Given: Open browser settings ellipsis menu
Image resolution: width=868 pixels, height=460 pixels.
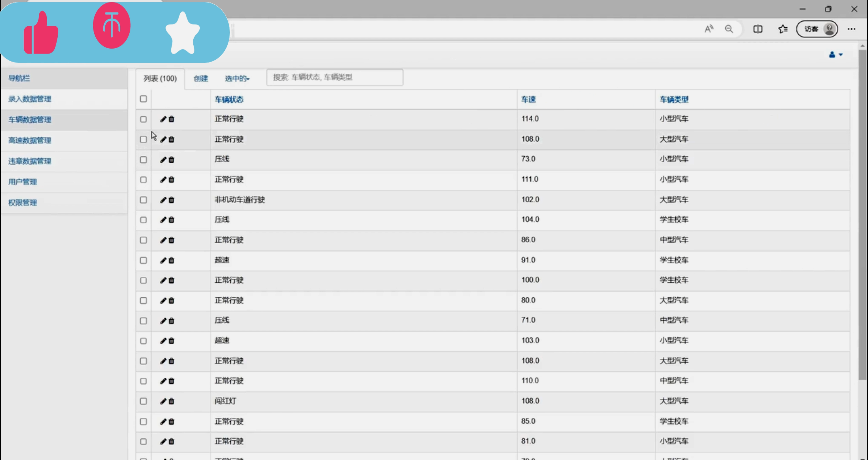Looking at the screenshot, I should 851,29.
